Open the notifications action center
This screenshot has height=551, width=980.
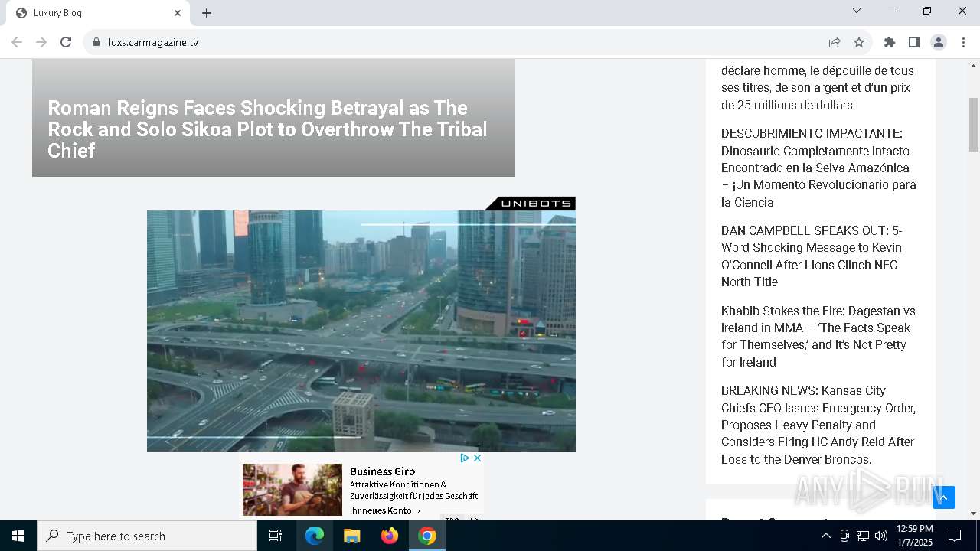click(955, 536)
